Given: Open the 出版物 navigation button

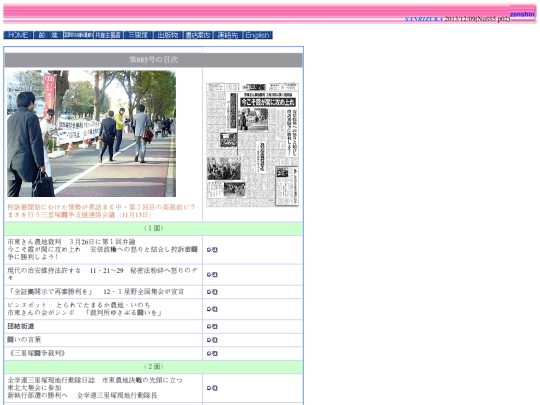Looking at the screenshot, I should 168,35.
